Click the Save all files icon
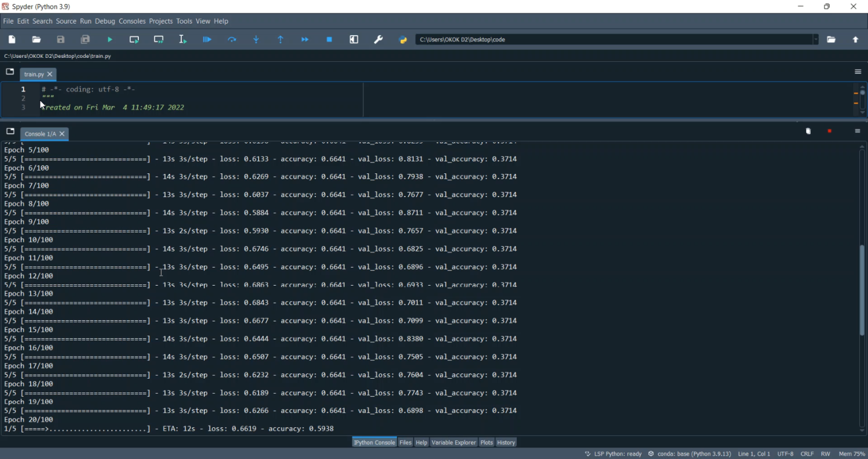This screenshot has height=459, width=868. tap(86, 40)
